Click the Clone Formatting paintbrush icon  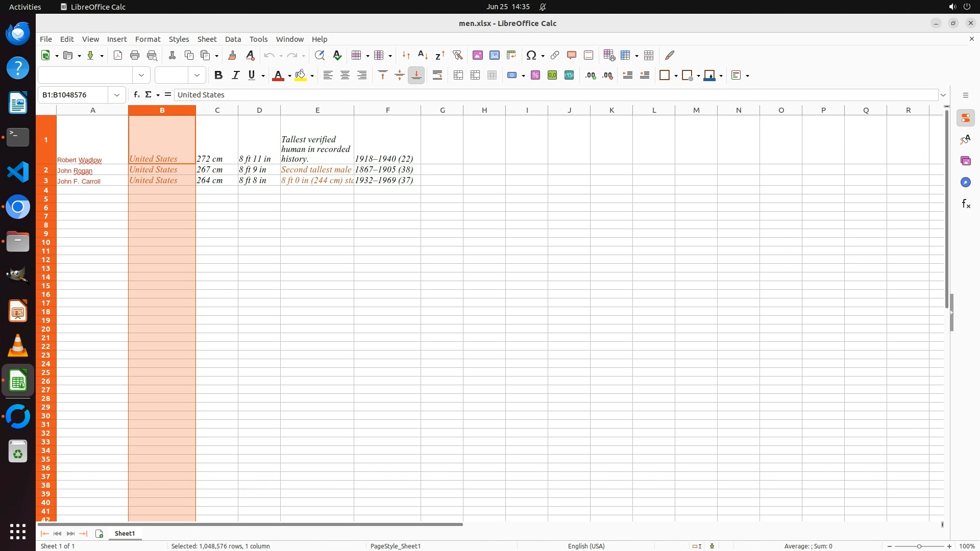tap(232, 55)
